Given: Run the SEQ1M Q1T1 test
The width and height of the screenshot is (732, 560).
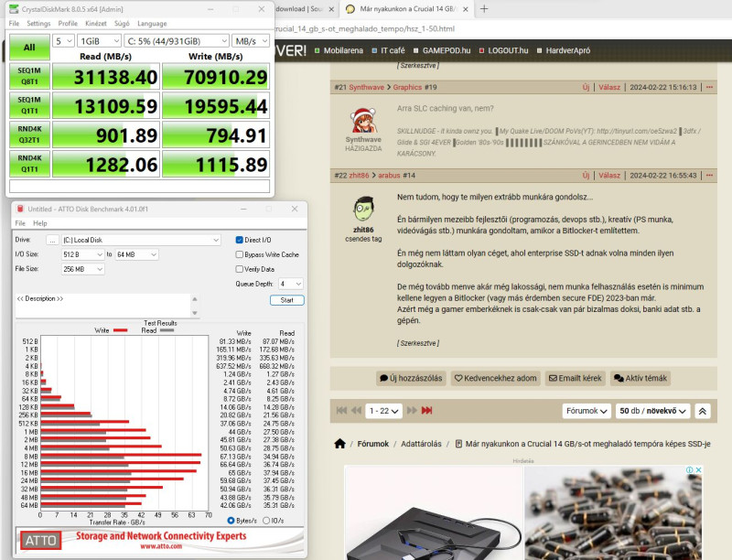Looking at the screenshot, I should [29, 105].
